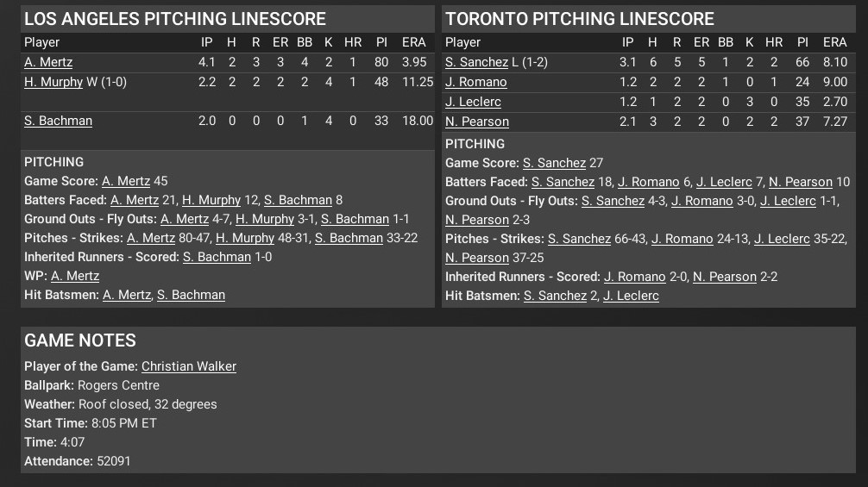Click H. Murphy in the linescore table row
The image size is (868, 487).
point(53,82)
